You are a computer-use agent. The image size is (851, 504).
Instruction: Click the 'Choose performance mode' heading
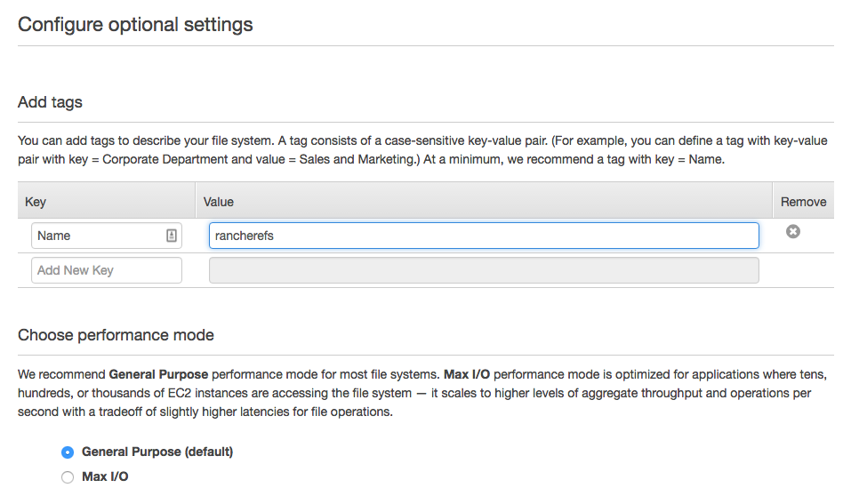point(116,335)
